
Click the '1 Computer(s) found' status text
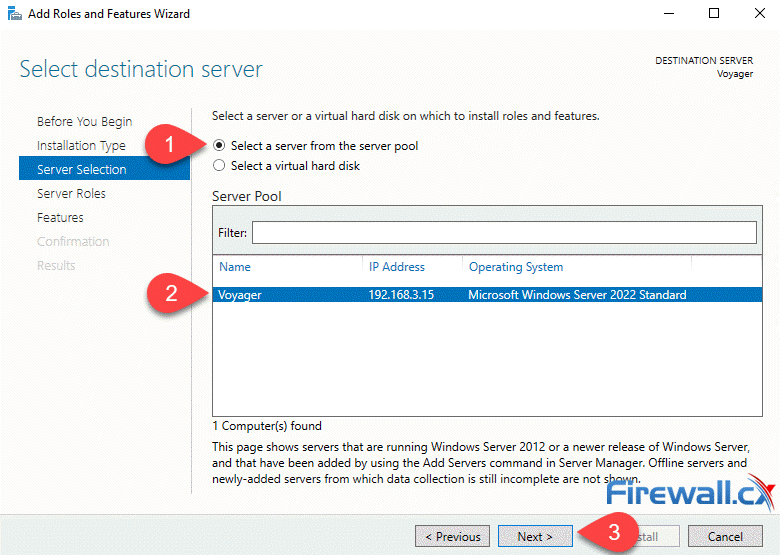click(267, 426)
